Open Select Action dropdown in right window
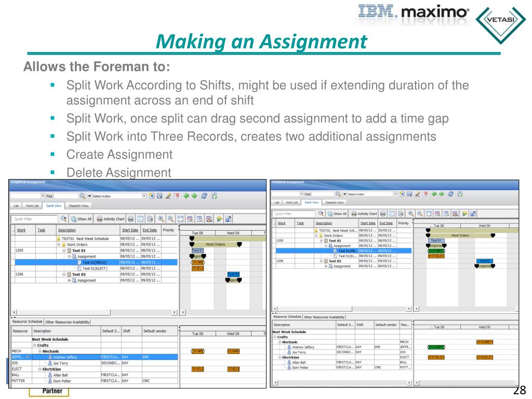532x399 pixels. coord(395,194)
